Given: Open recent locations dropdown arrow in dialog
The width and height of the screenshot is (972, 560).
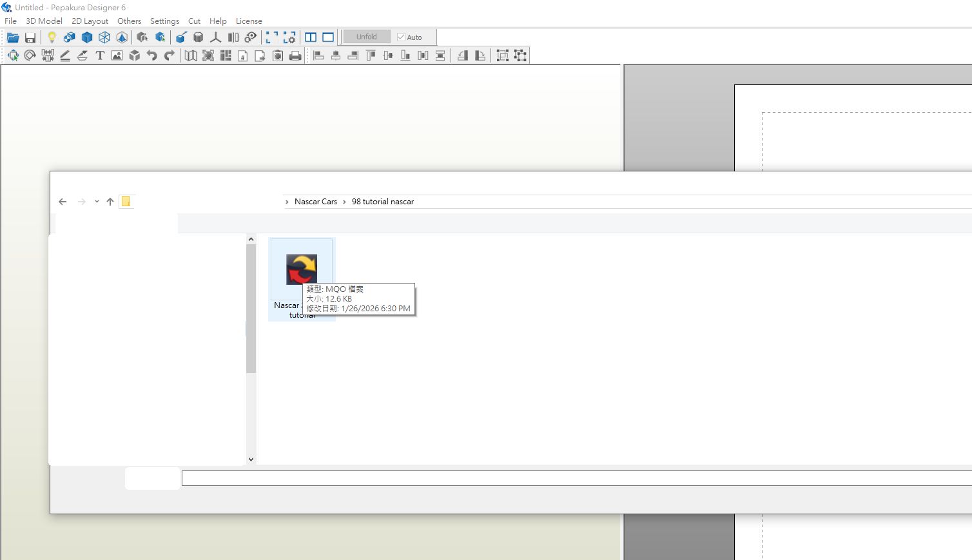Looking at the screenshot, I should [x=97, y=202].
